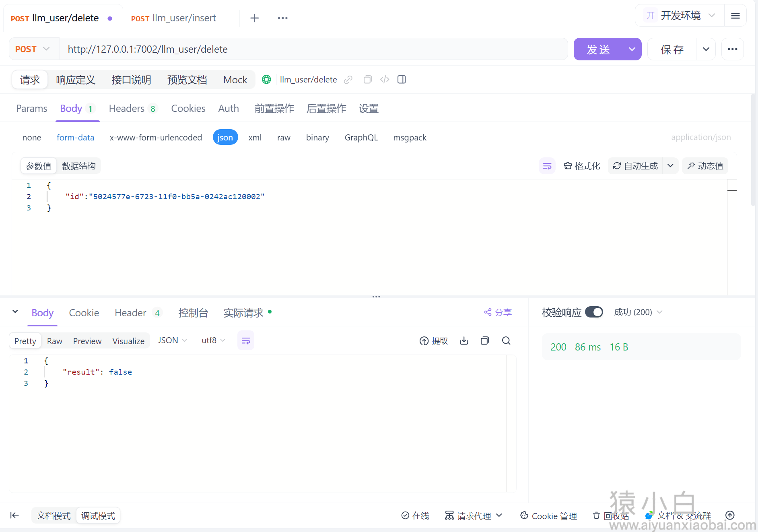Collapse the left sidebar panel

pos(14,516)
